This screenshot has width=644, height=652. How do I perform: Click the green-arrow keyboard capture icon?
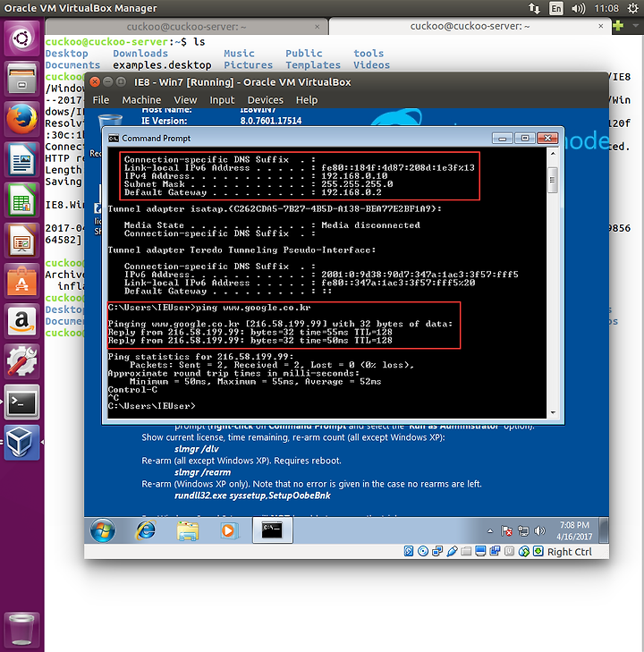click(538, 551)
